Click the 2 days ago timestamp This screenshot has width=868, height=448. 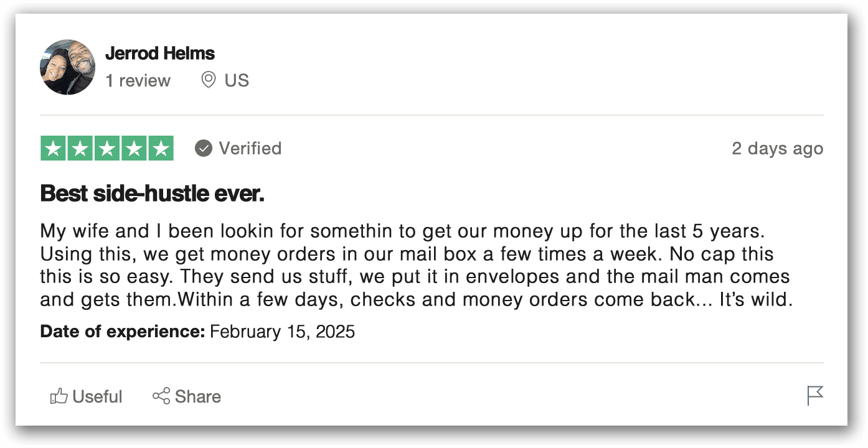[778, 149]
